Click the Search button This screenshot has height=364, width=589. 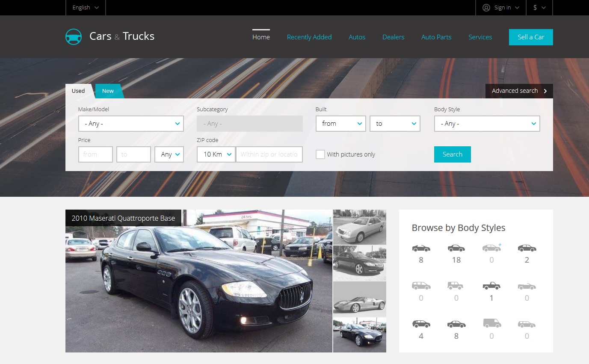[453, 154]
